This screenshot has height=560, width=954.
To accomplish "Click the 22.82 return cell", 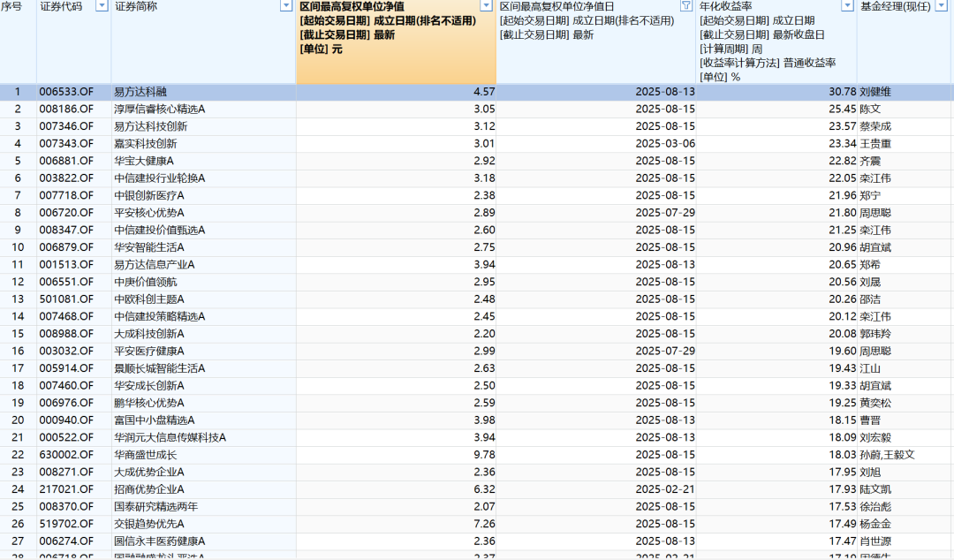I will [776, 161].
